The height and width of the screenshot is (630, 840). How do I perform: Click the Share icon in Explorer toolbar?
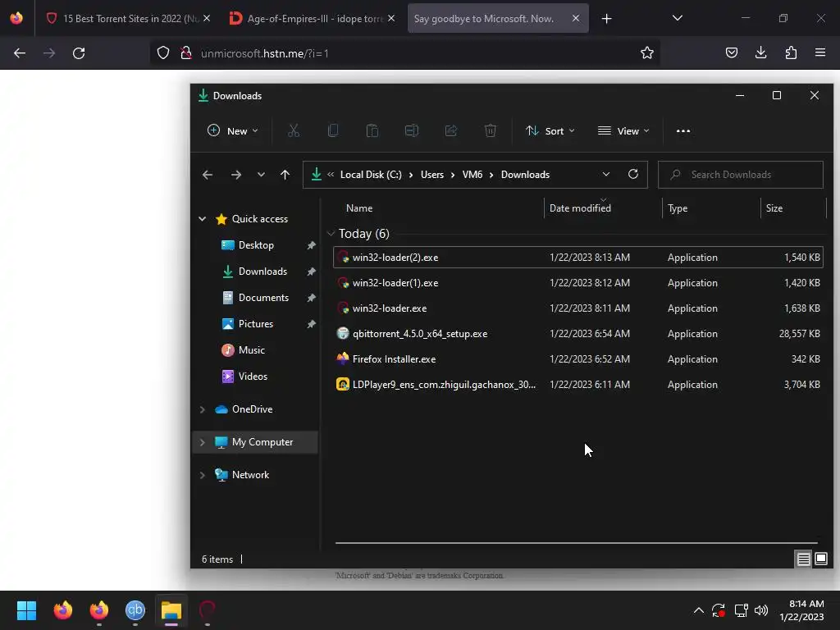(x=451, y=130)
